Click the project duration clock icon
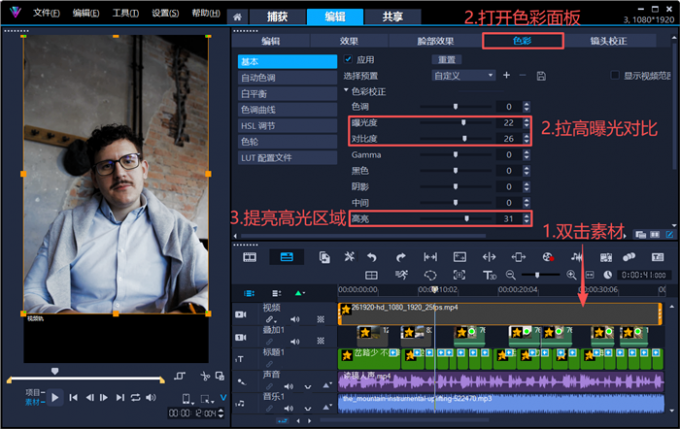This screenshot has height=429, width=680. [x=608, y=275]
